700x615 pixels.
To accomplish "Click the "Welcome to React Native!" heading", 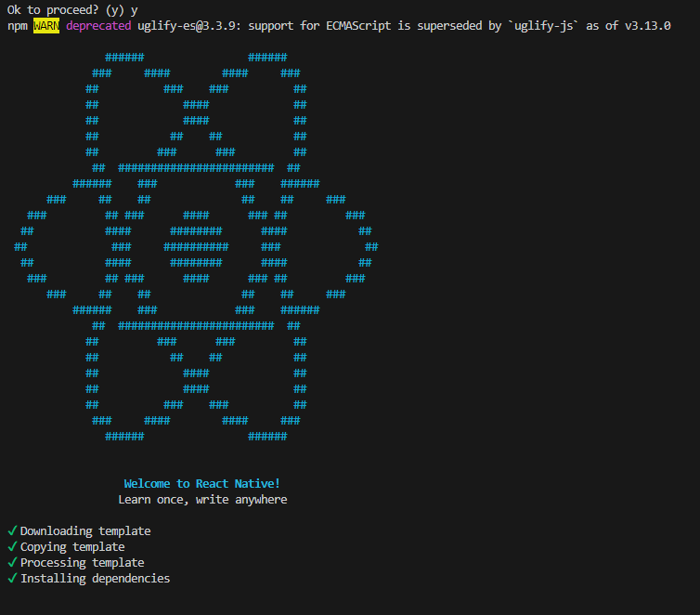I will [x=201, y=484].
